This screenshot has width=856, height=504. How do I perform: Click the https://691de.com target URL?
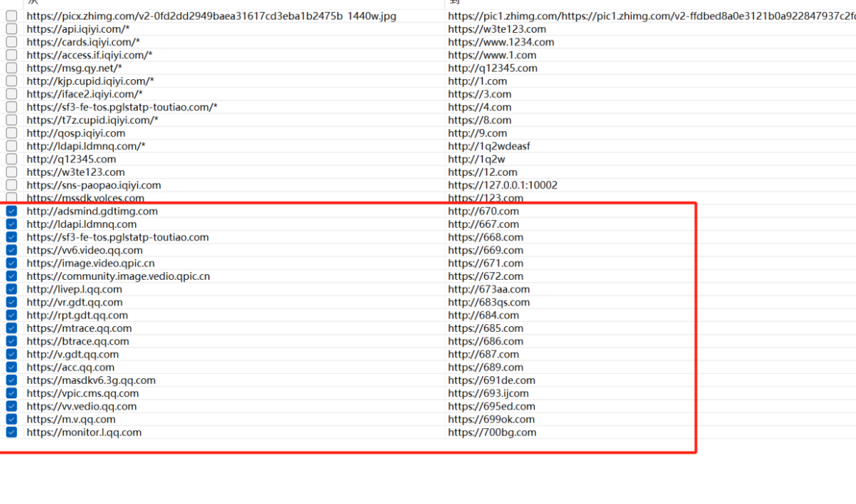[492, 380]
